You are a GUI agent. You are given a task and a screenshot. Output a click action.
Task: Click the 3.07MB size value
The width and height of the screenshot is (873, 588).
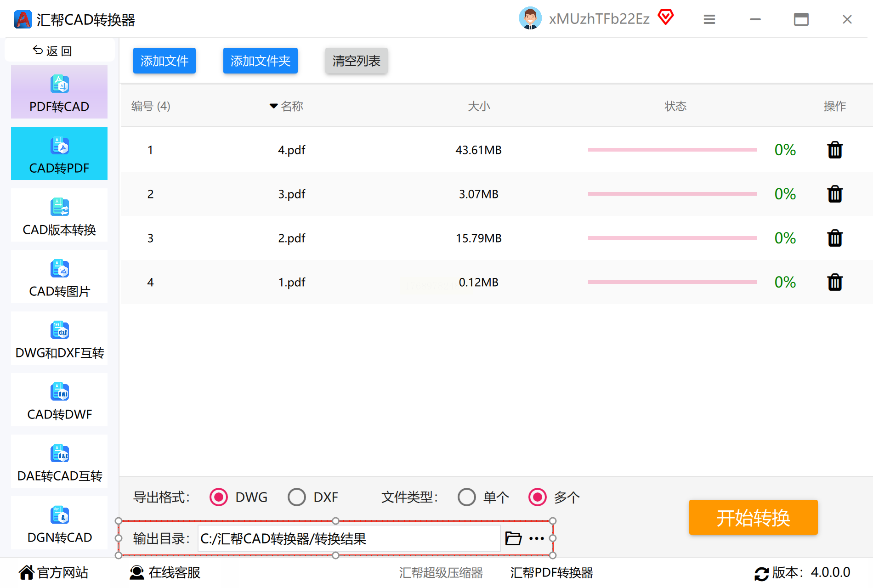(x=479, y=194)
